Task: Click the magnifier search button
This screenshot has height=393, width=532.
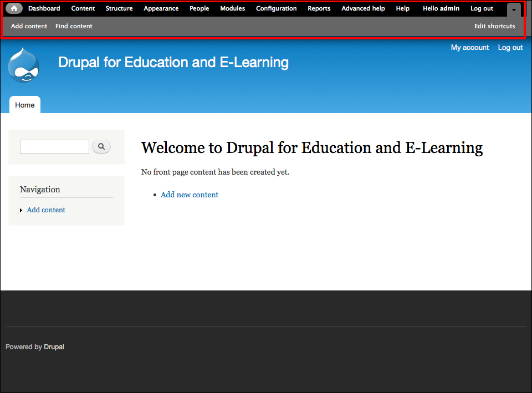Action: click(x=101, y=146)
